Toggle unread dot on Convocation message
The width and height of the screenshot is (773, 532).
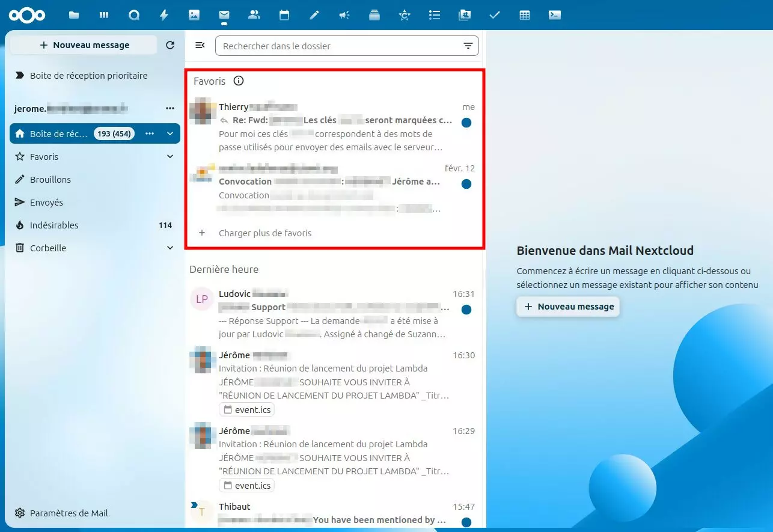466,184
